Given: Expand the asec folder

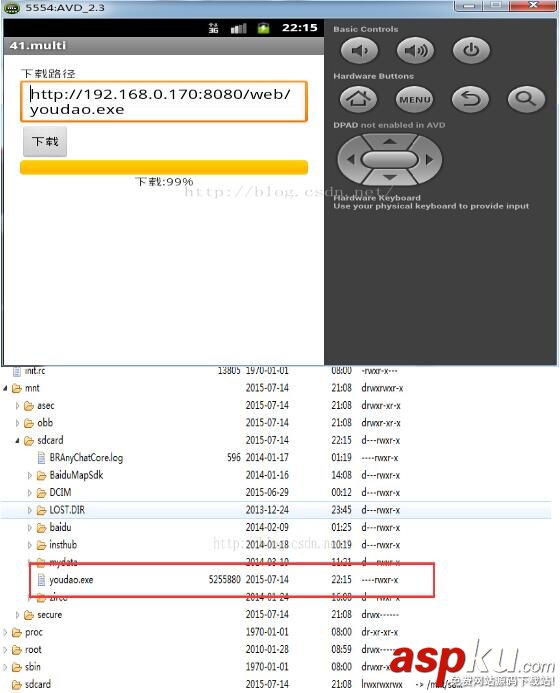Looking at the screenshot, I should coord(17,405).
